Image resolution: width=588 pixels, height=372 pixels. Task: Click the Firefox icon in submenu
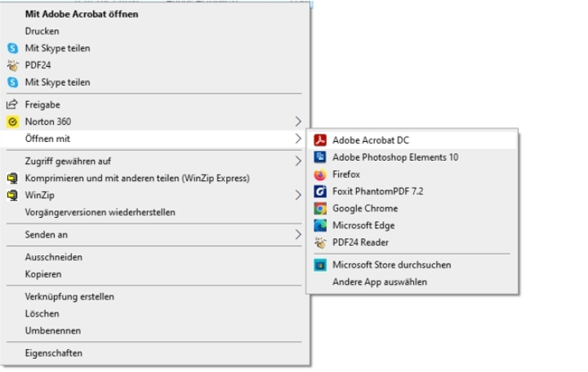tap(320, 174)
